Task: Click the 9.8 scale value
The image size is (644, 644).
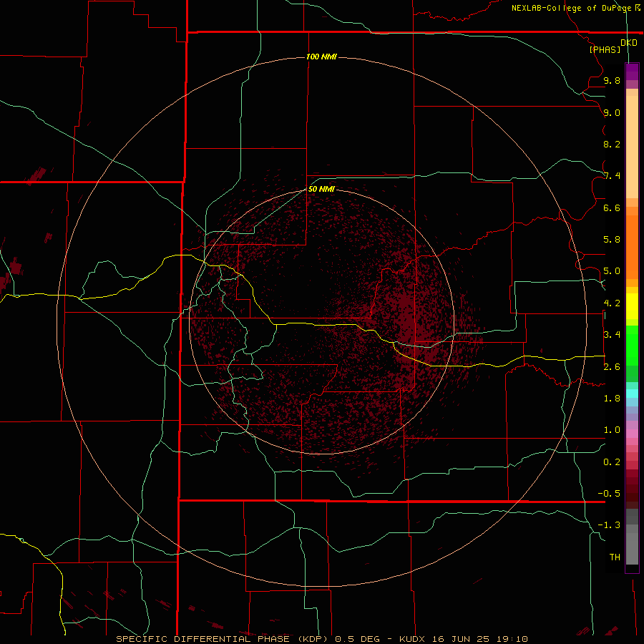Action: coord(612,80)
